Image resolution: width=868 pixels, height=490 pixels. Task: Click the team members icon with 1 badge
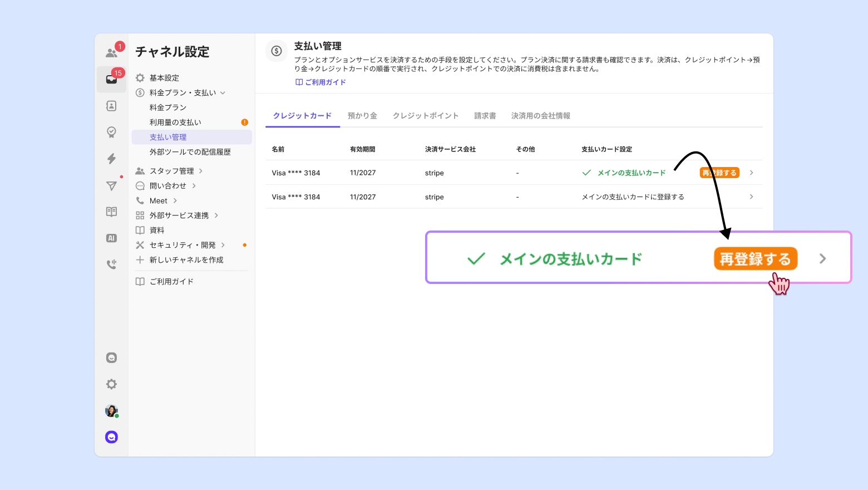pos(112,53)
